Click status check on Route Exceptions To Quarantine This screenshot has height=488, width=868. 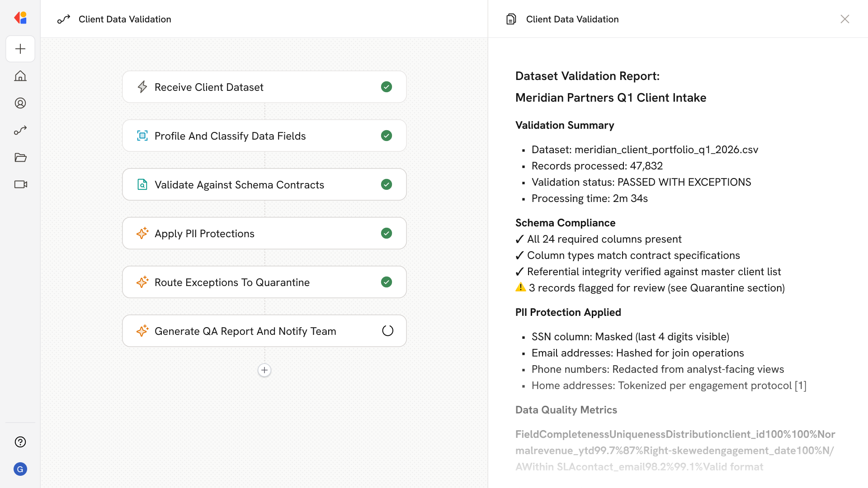386,282
